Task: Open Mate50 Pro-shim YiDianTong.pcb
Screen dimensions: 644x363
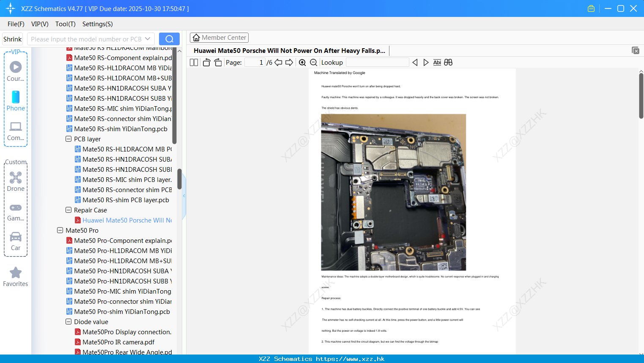Action: (x=118, y=311)
